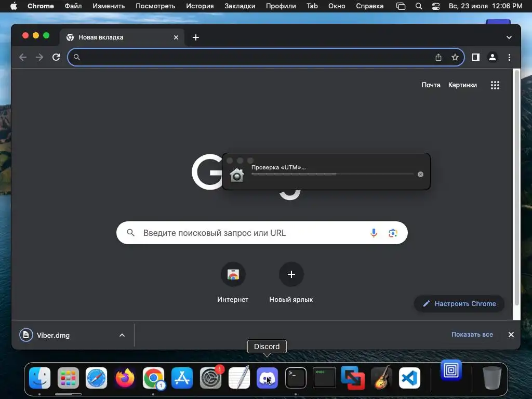Image resolution: width=532 pixels, height=399 pixels.
Task: Expand options for Viber.dmg download
Action: tap(122, 335)
